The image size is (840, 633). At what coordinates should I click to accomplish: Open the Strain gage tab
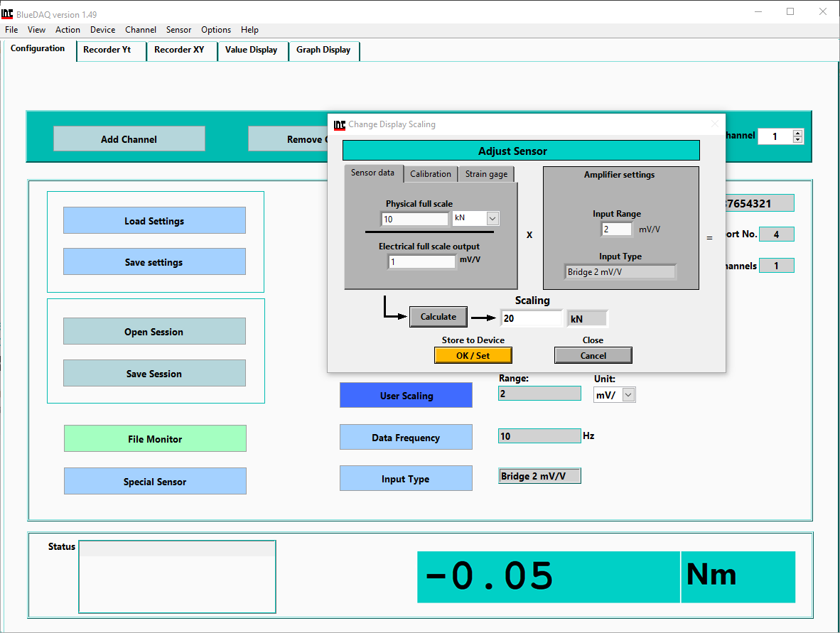[486, 174]
